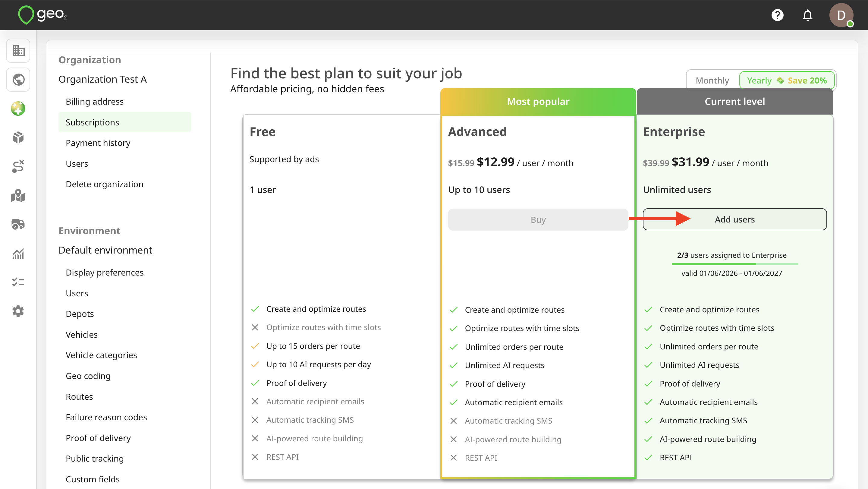
Task: Open the user avatar D menu
Action: coord(841,15)
